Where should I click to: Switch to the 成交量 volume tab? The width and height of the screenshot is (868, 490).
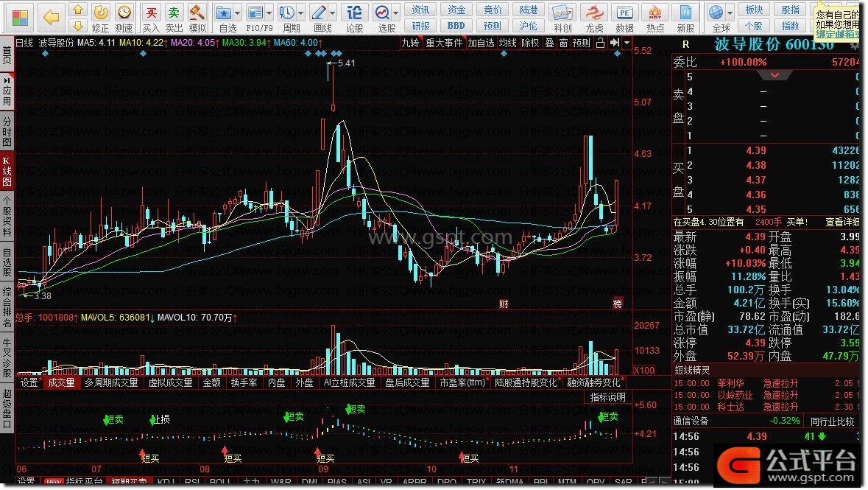[x=61, y=382]
